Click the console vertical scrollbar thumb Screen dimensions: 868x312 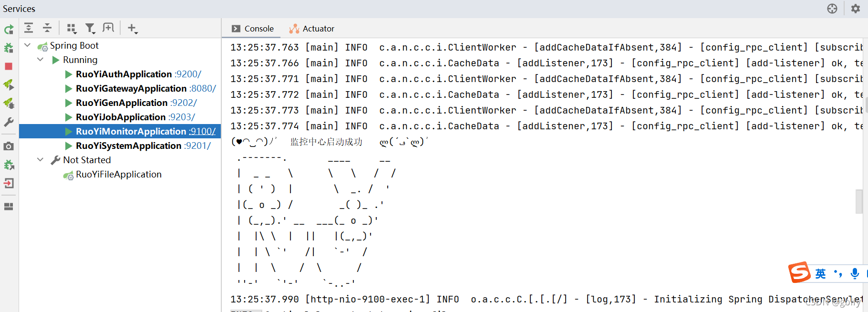click(859, 201)
